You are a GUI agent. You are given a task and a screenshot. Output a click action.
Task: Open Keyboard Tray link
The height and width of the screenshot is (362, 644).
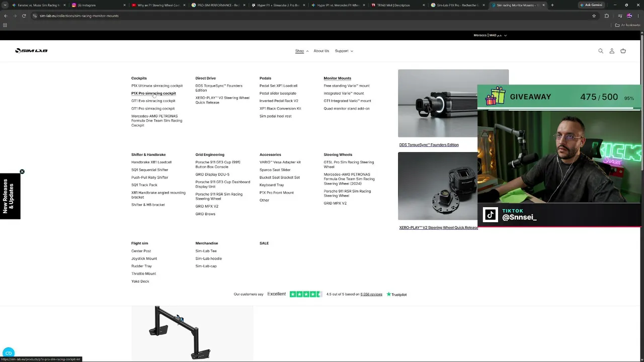point(272,185)
